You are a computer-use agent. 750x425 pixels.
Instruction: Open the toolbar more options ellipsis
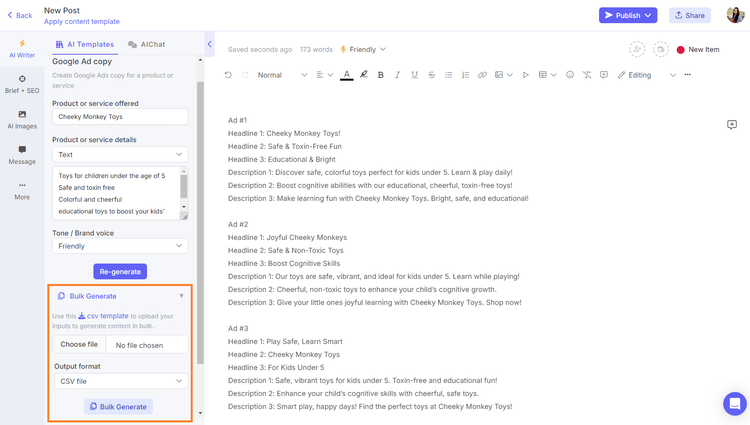(x=688, y=75)
